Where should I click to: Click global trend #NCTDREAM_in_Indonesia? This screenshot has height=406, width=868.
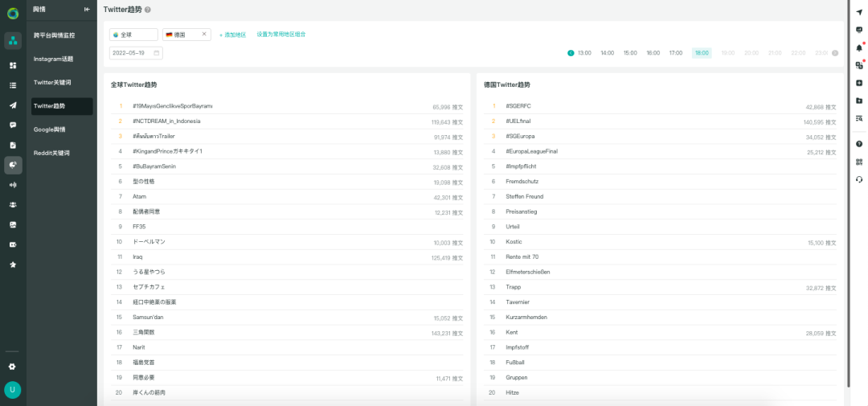(166, 121)
